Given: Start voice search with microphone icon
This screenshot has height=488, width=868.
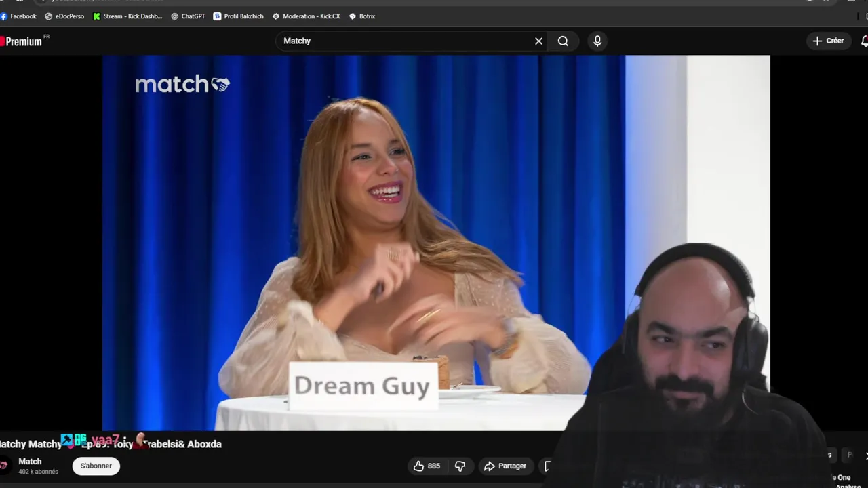Looking at the screenshot, I should point(597,41).
